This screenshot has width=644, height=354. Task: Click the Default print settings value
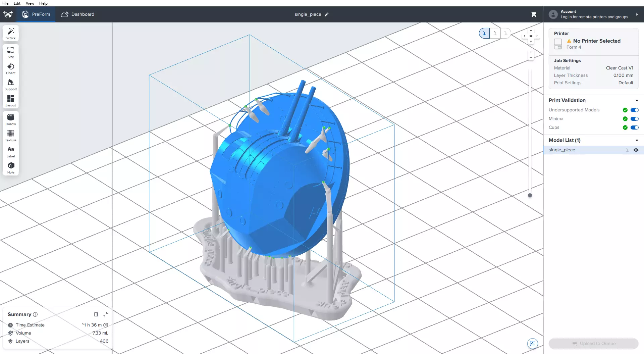pos(626,83)
